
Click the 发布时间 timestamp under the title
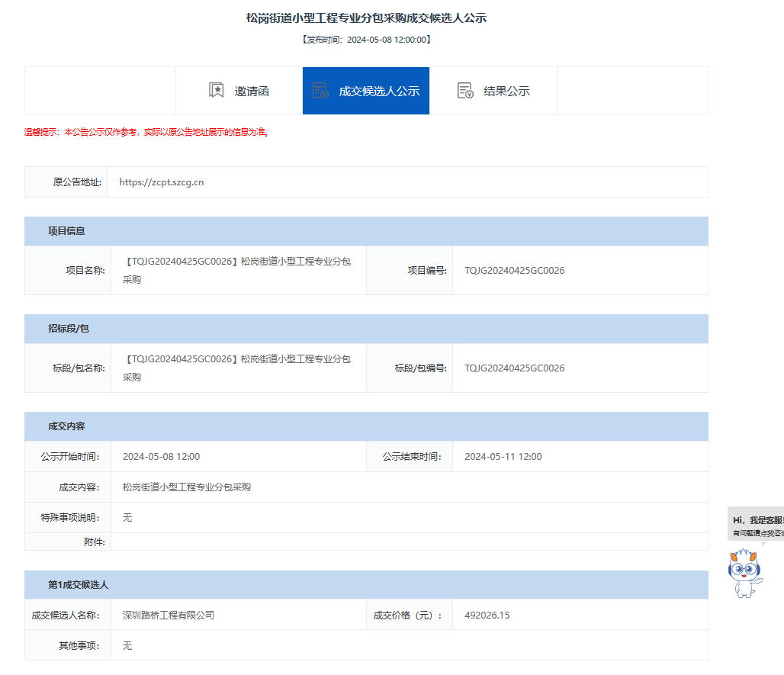366,40
